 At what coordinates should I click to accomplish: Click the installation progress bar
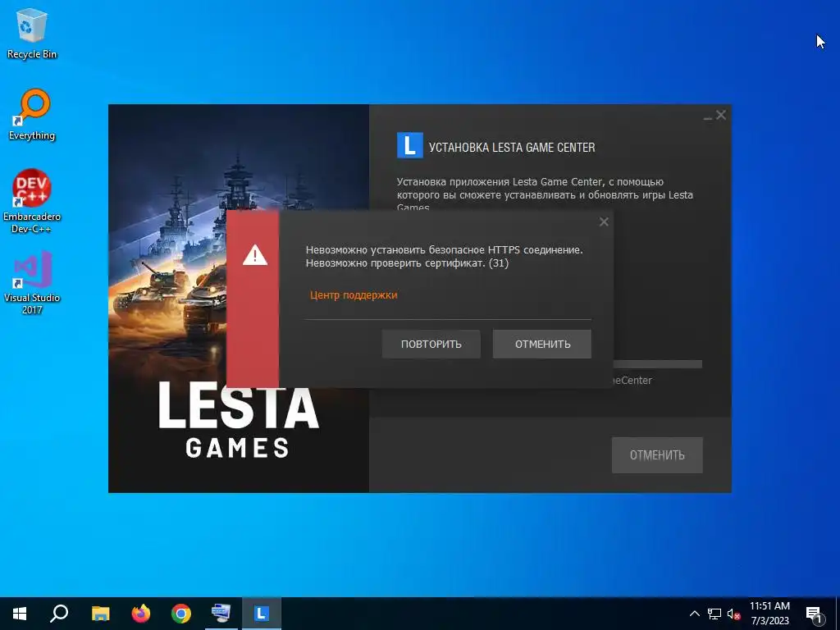point(658,364)
